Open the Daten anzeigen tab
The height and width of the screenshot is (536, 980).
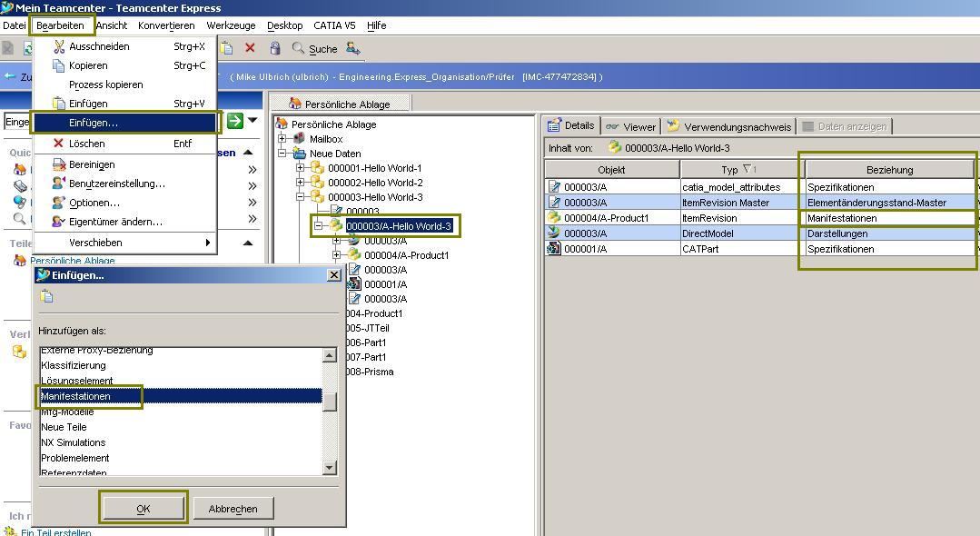point(845,126)
